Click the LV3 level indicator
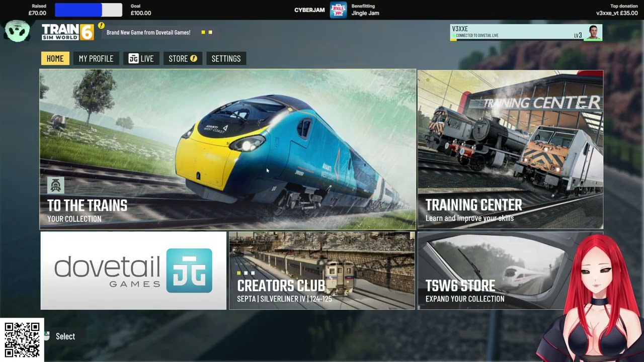 [x=578, y=35]
